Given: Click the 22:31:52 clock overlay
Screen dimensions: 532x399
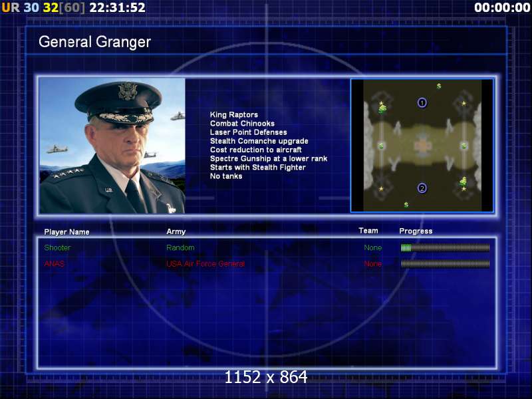Looking at the screenshot, I should point(118,7).
